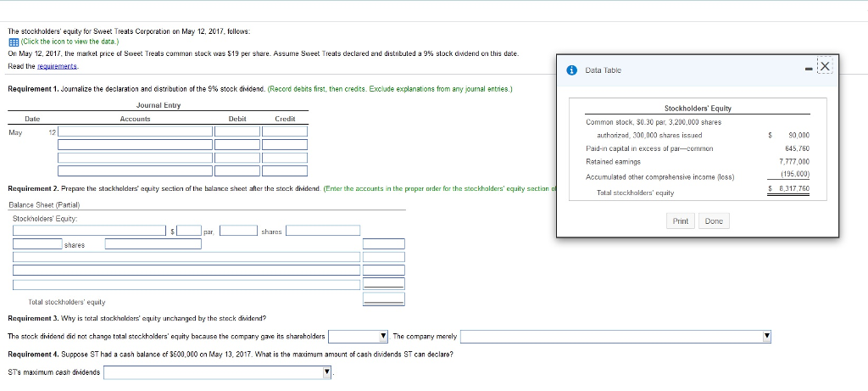Screen dimensions: 868x391
Task: Close the Data Table popup
Action: pos(825,67)
